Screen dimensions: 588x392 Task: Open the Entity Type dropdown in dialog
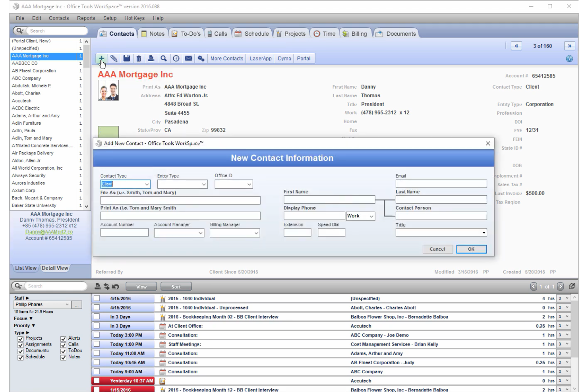(x=204, y=184)
